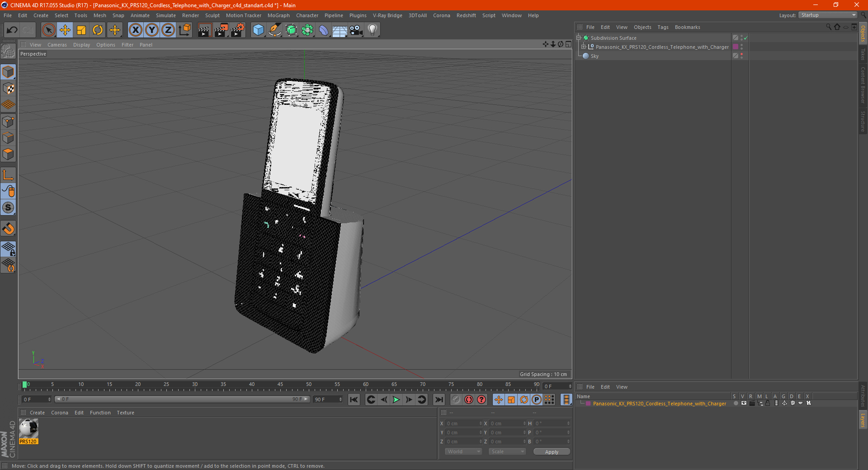Add a Cube primitive object
This screenshot has width=868, height=470.
258,30
